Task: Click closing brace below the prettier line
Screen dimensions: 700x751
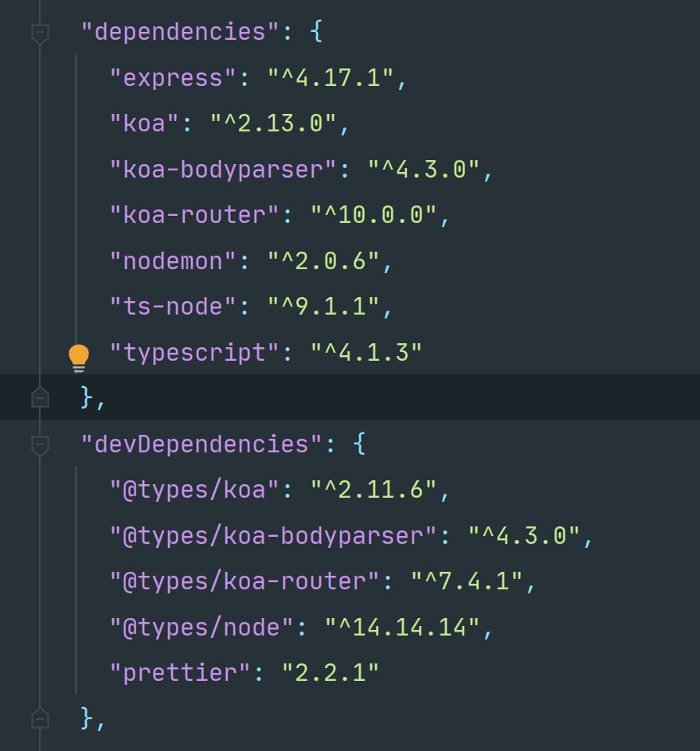Action: (87, 718)
